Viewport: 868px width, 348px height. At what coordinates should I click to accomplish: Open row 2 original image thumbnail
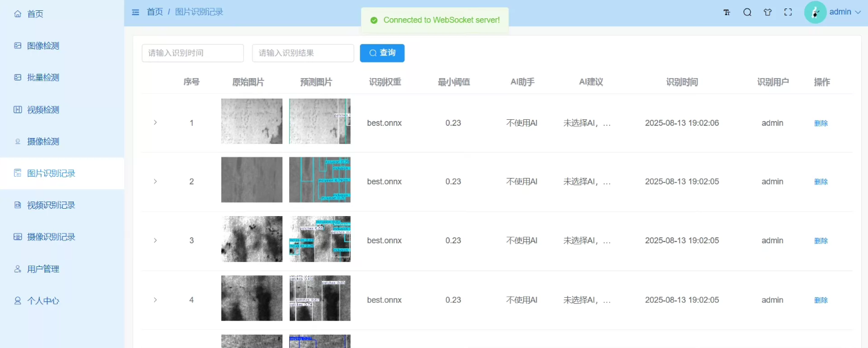pyautogui.click(x=252, y=180)
